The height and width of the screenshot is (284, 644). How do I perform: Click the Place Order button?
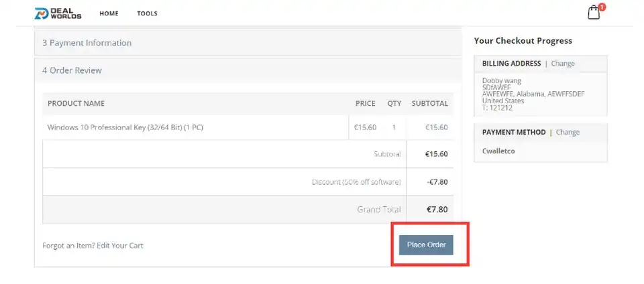click(426, 245)
